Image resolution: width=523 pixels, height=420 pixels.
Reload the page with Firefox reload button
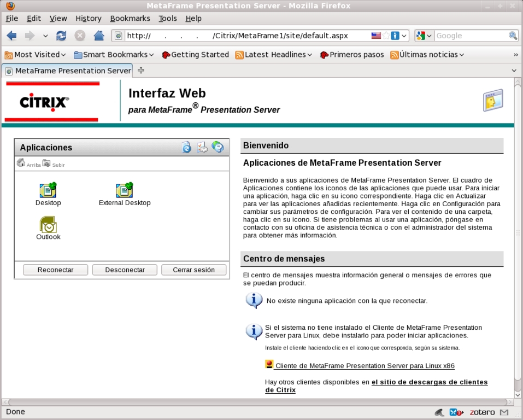click(x=61, y=36)
